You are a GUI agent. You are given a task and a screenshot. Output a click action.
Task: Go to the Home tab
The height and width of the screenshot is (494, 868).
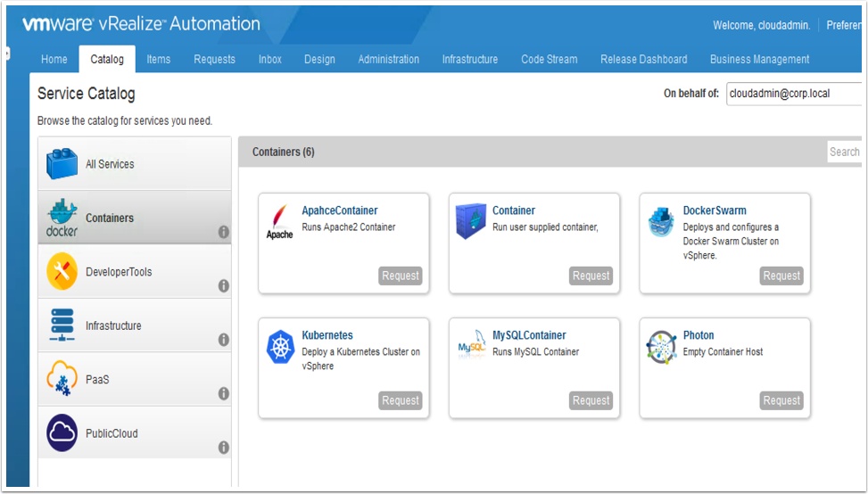(54, 59)
